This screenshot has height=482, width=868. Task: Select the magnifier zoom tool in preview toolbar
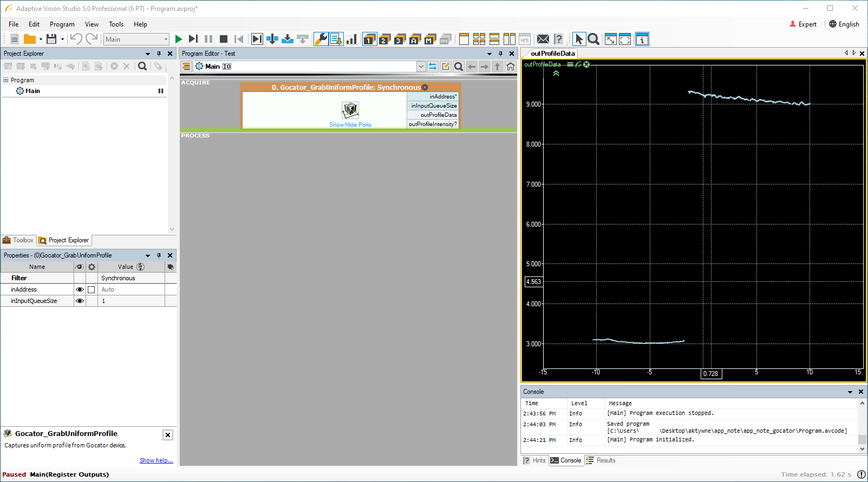593,39
